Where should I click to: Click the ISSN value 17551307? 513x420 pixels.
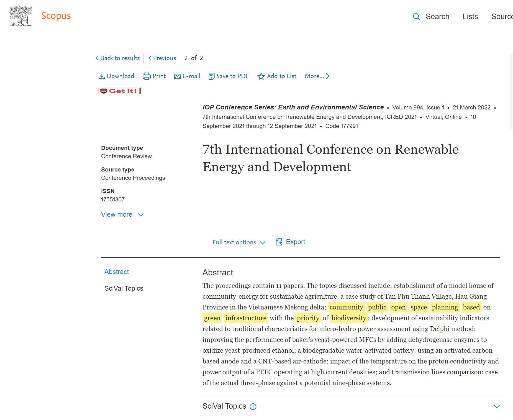(113, 199)
